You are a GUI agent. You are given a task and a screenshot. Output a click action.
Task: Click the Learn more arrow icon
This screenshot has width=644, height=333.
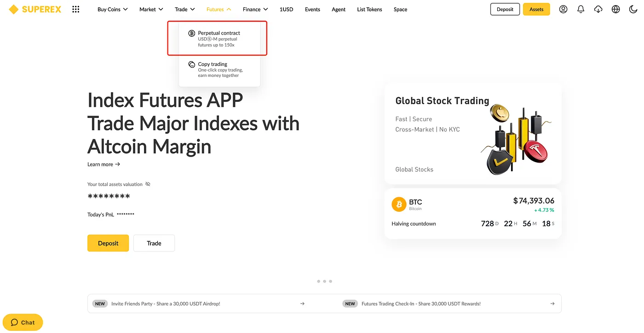tap(118, 164)
